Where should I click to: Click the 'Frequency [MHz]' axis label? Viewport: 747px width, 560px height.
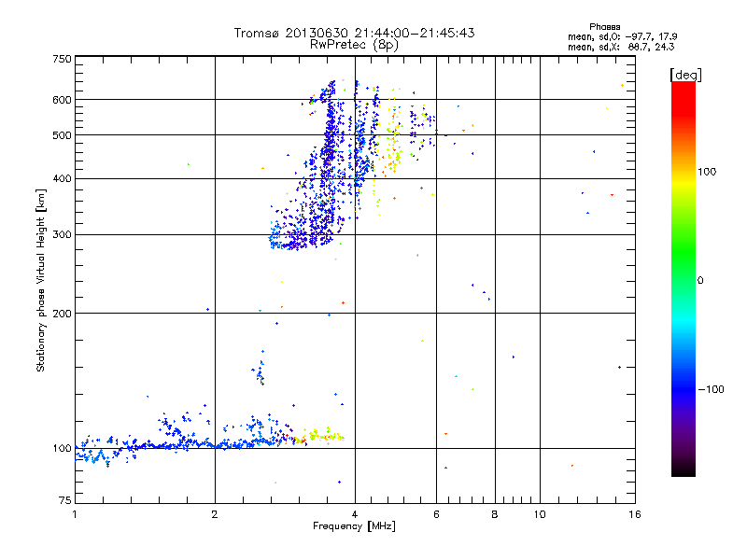pos(354,526)
